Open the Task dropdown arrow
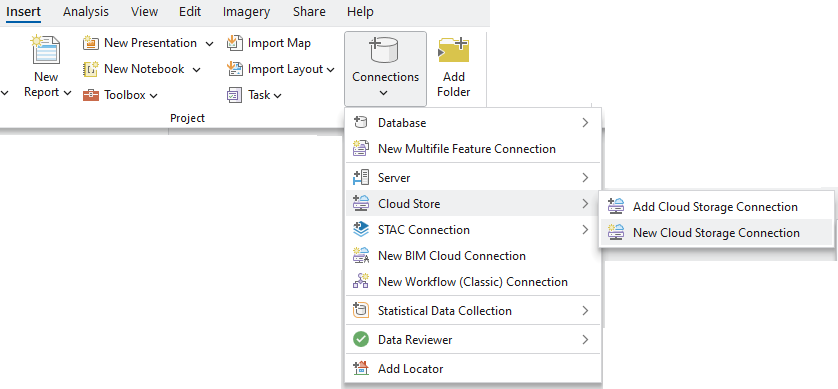838x389 pixels. click(277, 96)
